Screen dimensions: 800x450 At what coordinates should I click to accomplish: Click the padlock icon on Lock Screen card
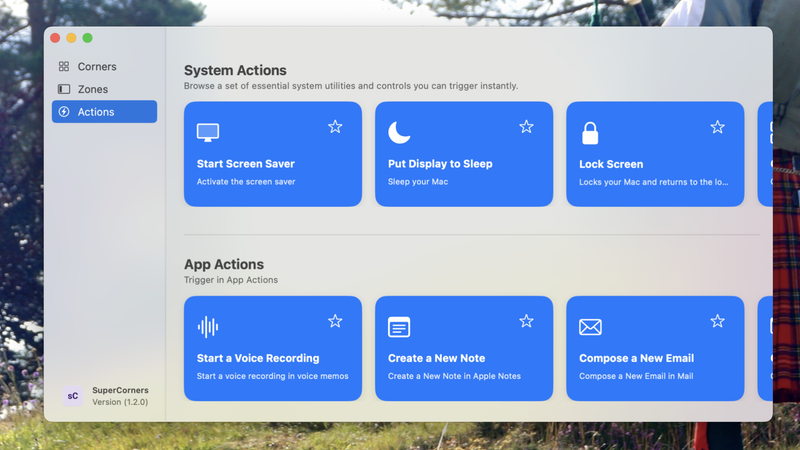click(x=590, y=133)
